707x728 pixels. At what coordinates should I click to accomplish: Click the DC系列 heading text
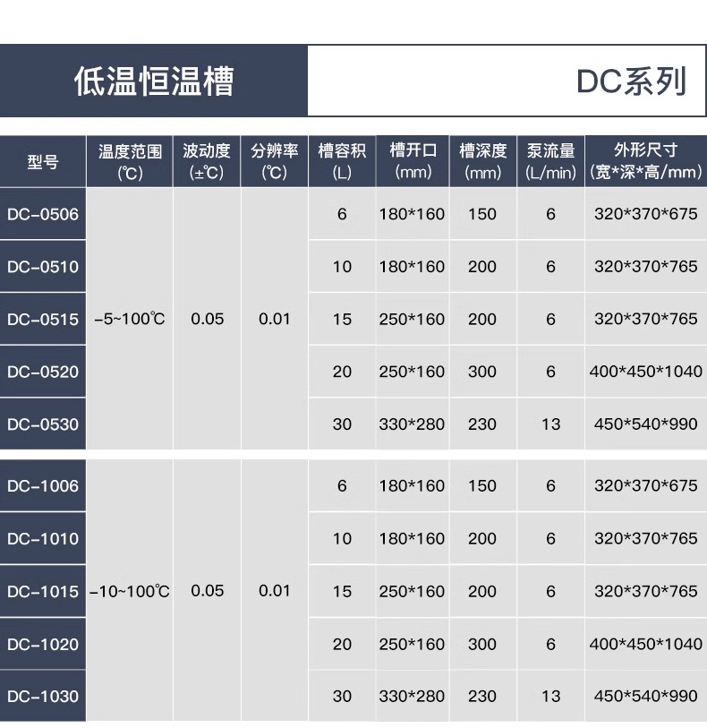click(x=631, y=81)
